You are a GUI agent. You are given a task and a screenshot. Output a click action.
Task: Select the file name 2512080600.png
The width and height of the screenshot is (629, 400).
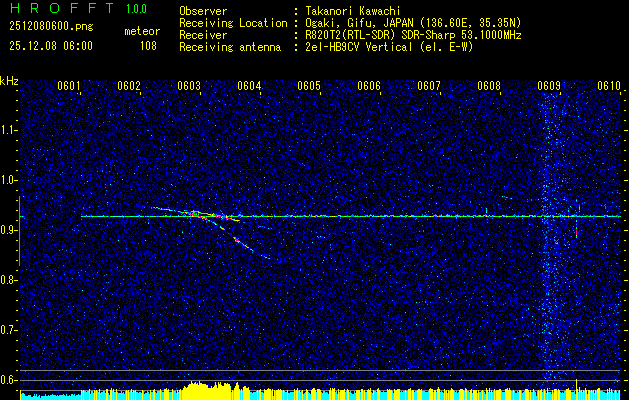coord(51,27)
